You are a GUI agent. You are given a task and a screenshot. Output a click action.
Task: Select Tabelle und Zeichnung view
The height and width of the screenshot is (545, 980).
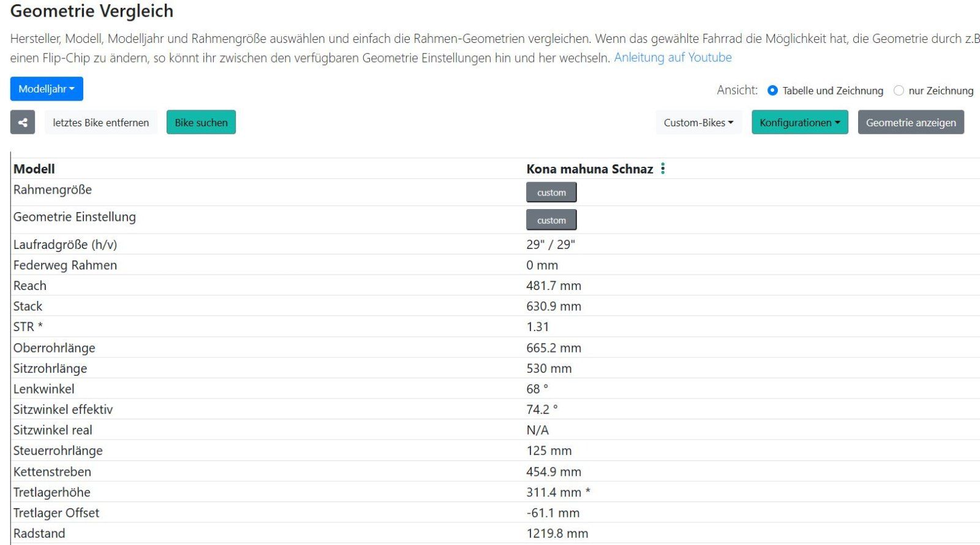click(773, 91)
